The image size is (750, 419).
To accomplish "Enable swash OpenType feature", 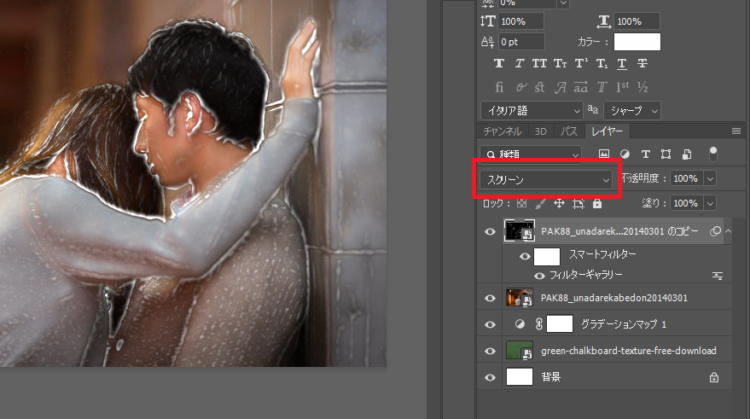I will point(560,87).
